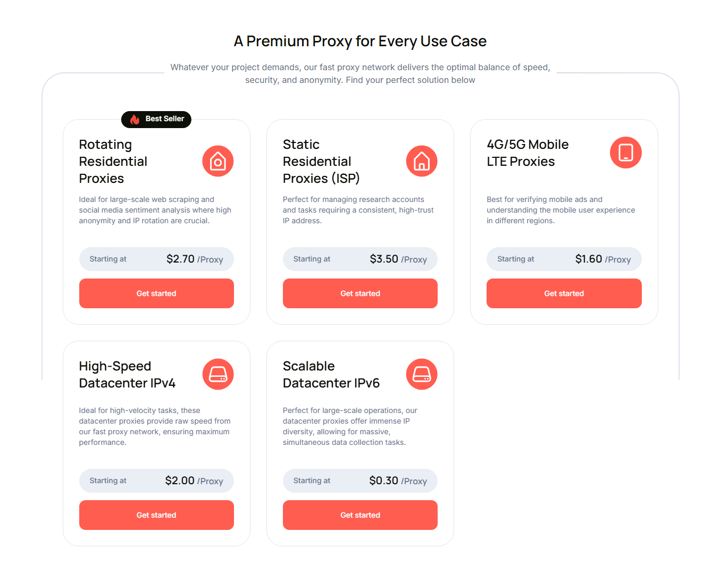Click the $2.70 /Proxy starting price pill
This screenshot has height=565, width=728.
click(156, 259)
